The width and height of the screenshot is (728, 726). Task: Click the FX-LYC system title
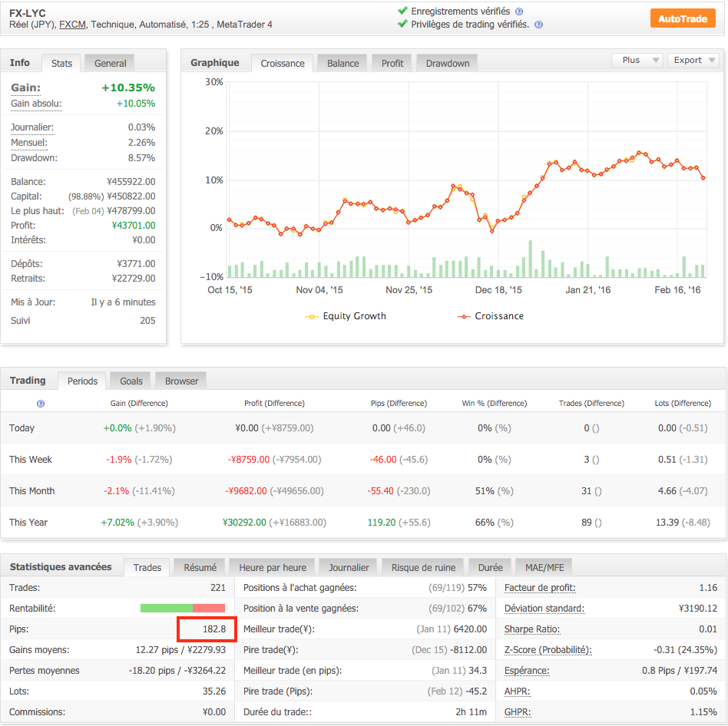pyautogui.click(x=28, y=13)
